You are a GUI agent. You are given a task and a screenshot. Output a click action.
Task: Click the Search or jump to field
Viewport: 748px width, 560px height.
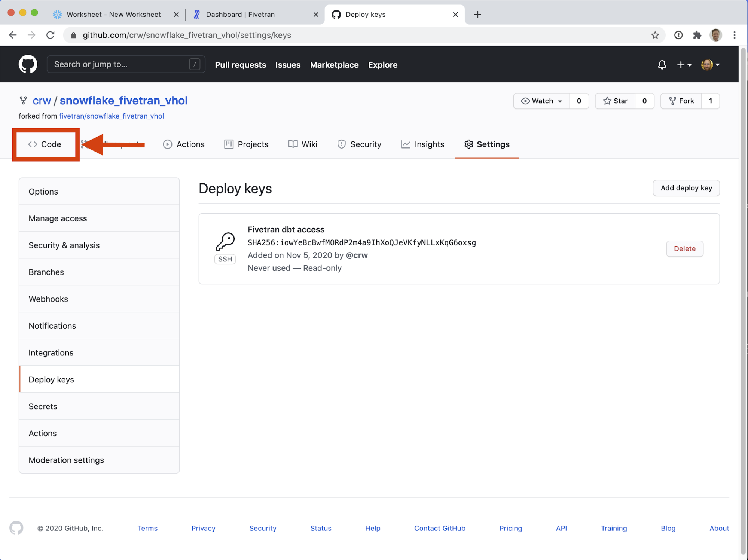pyautogui.click(x=120, y=64)
